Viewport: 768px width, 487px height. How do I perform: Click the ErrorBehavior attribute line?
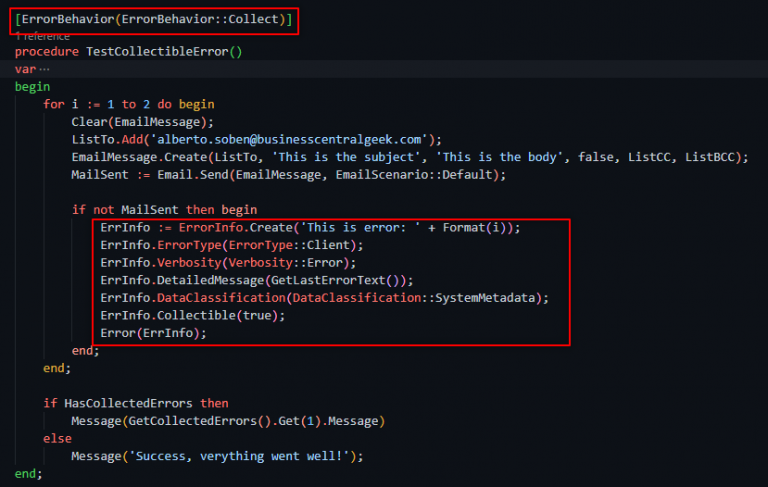(153, 19)
